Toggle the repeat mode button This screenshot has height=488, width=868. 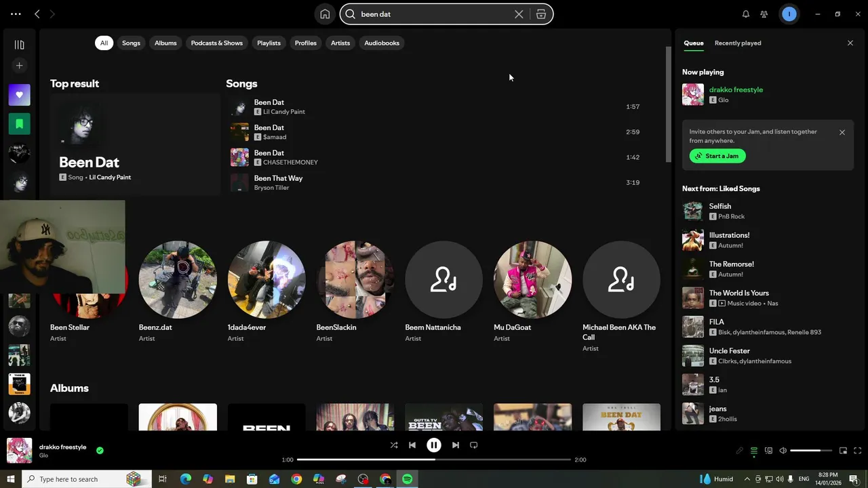pos(474,445)
